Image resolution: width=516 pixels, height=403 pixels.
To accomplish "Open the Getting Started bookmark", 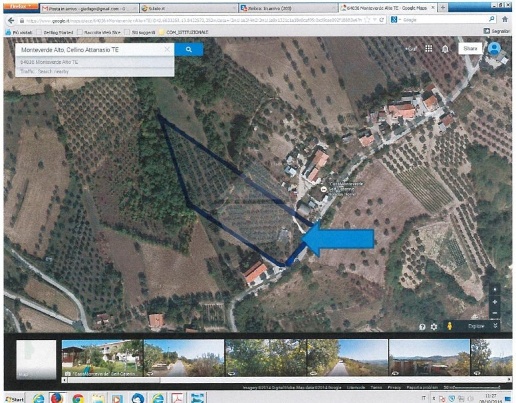I will point(55,32).
